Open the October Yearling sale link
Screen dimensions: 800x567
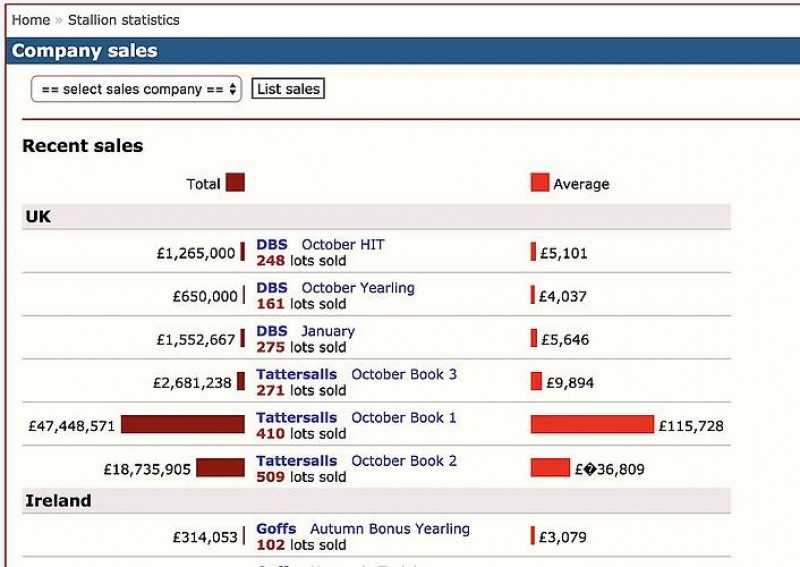(x=358, y=288)
